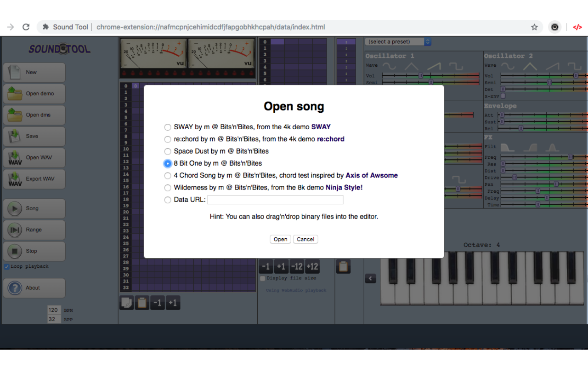
Task: Adjust the Oscillator 1 Vol slider
Action: click(x=431, y=75)
